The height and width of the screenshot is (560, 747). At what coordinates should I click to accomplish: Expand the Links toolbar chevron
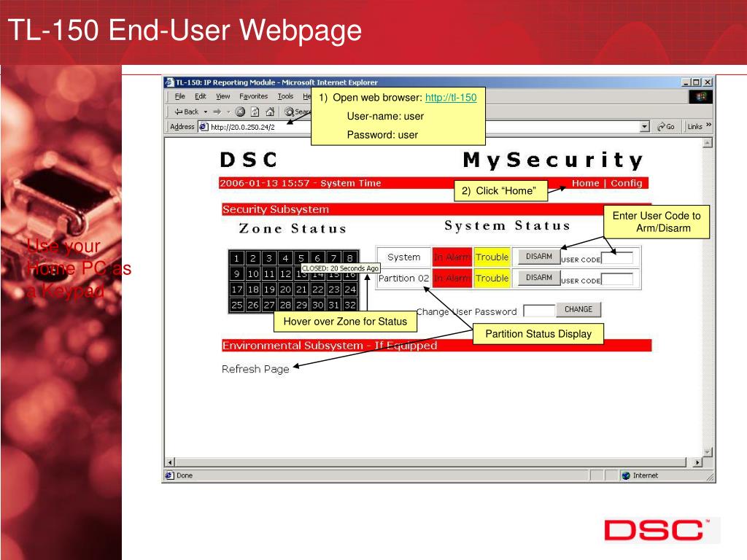[708, 125]
